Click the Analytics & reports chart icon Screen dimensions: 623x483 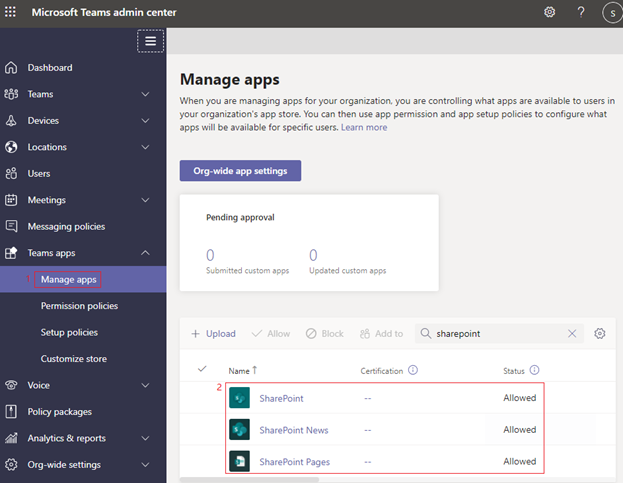click(11, 438)
